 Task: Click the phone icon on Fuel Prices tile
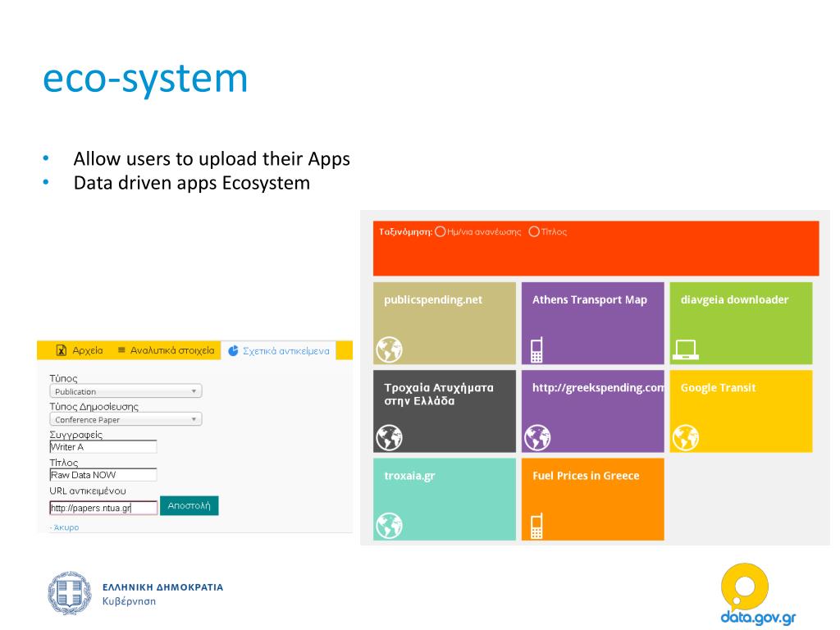[536, 526]
